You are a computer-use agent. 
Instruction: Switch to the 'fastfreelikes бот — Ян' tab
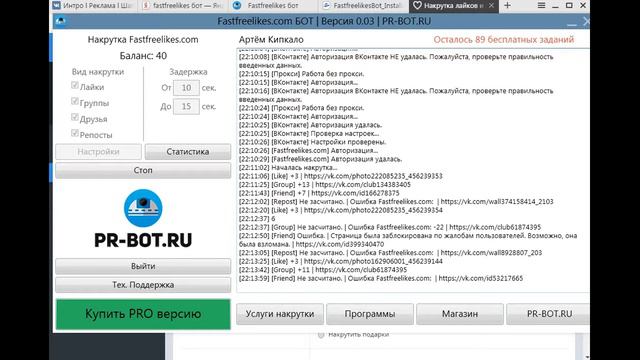(183, 6)
